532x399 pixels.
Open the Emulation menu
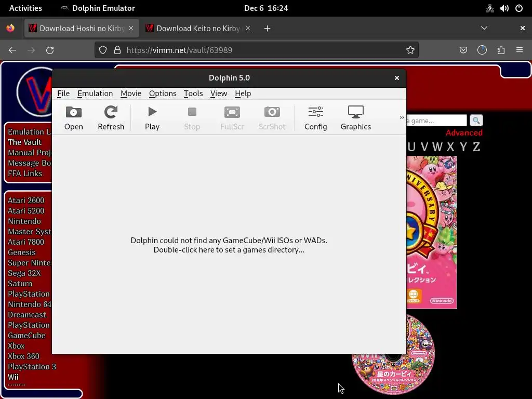coord(95,94)
